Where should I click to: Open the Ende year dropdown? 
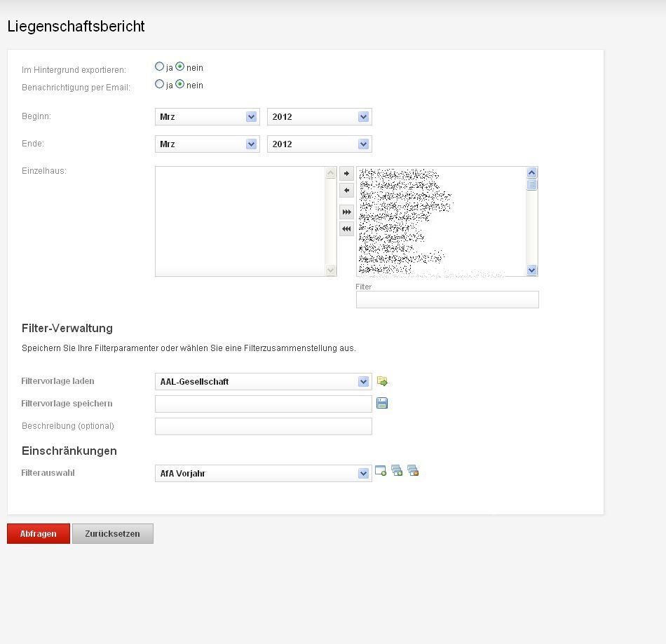(x=320, y=144)
